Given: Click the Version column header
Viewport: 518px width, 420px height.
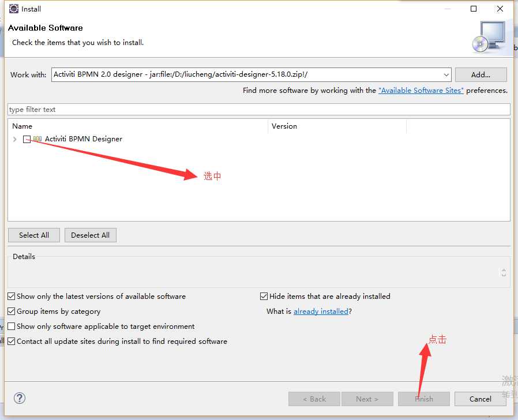Looking at the screenshot, I should (x=284, y=126).
